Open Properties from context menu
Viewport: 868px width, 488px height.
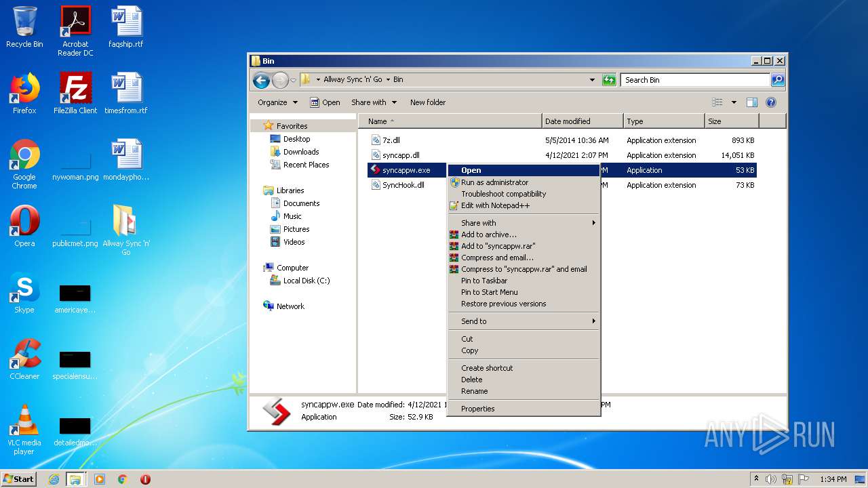pyautogui.click(x=524, y=409)
